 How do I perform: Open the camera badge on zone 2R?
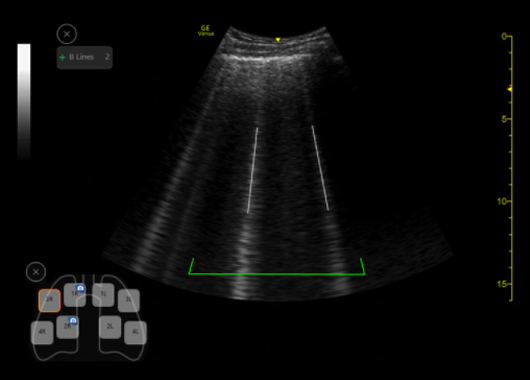[73, 320]
